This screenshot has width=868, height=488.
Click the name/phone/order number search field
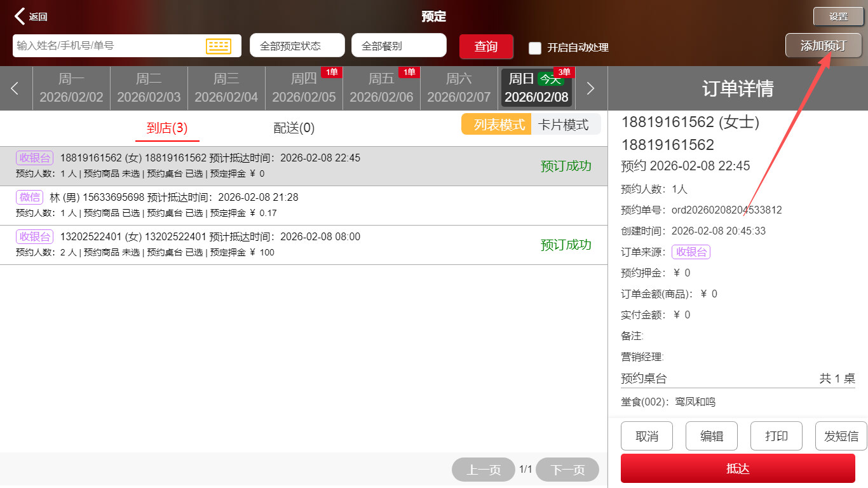click(x=108, y=46)
